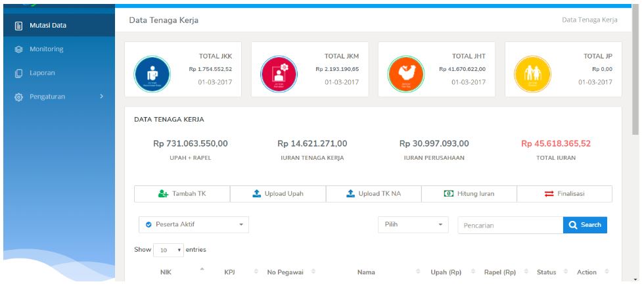The image size is (644, 286).
Task: Click the Tambah TK button
Action: pos(182,194)
